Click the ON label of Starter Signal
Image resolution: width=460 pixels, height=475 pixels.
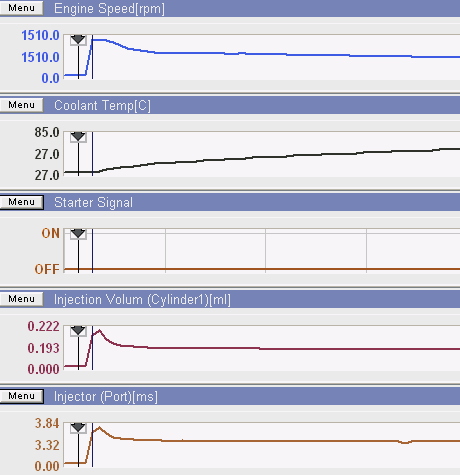click(x=51, y=233)
